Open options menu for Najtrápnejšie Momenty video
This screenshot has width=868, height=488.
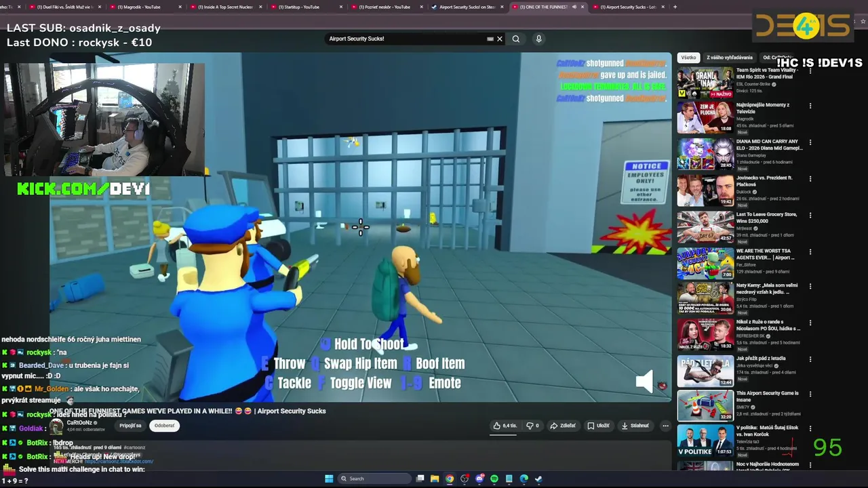(x=810, y=106)
